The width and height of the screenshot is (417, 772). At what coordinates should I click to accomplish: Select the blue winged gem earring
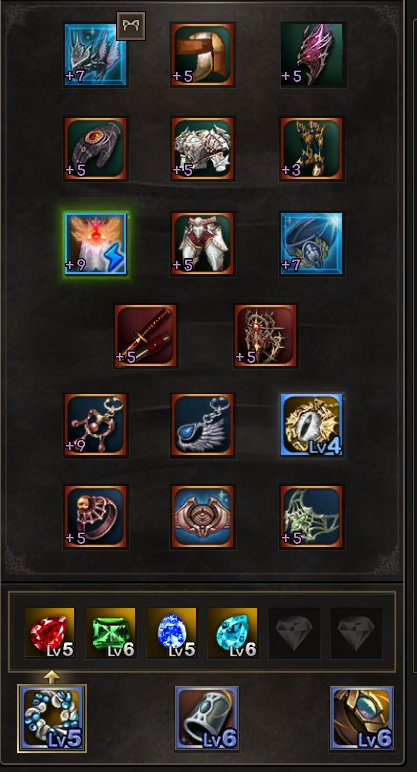pos(202,425)
